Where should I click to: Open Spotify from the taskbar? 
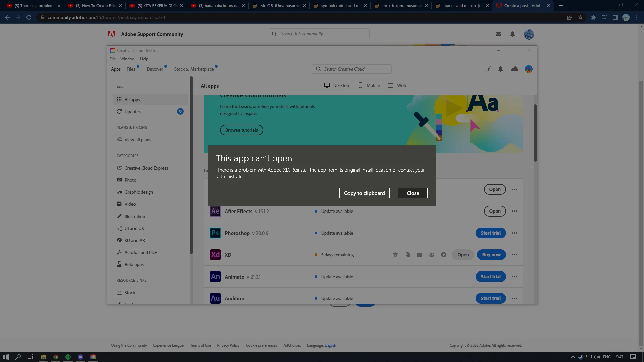pyautogui.click(x=68, y=357)
